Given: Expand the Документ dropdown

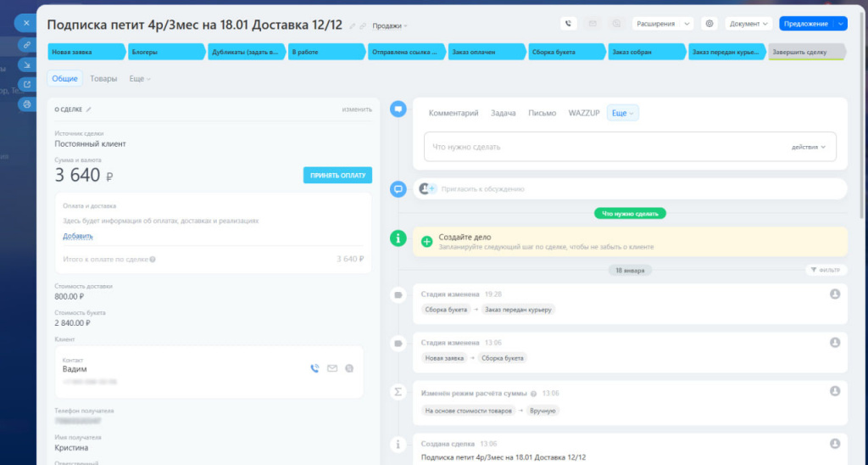Looking at the screenshot, I should 748,24.
